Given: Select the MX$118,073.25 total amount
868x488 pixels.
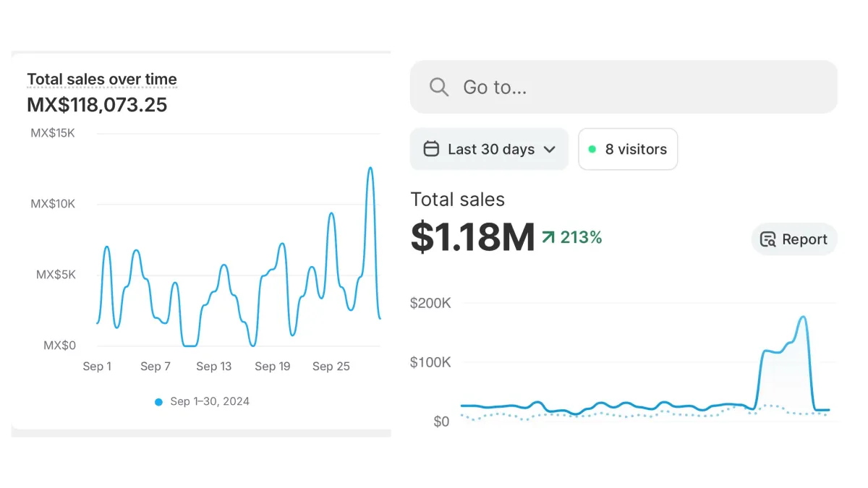Looking at the screenshot, I should [97, 105].
